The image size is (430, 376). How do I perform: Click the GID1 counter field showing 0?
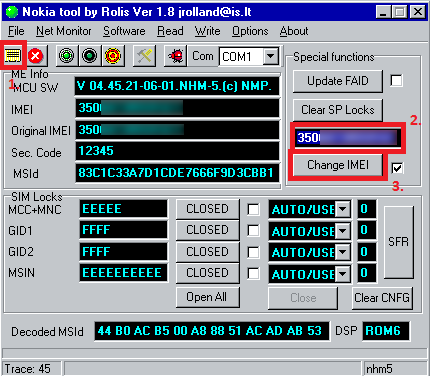367,230
